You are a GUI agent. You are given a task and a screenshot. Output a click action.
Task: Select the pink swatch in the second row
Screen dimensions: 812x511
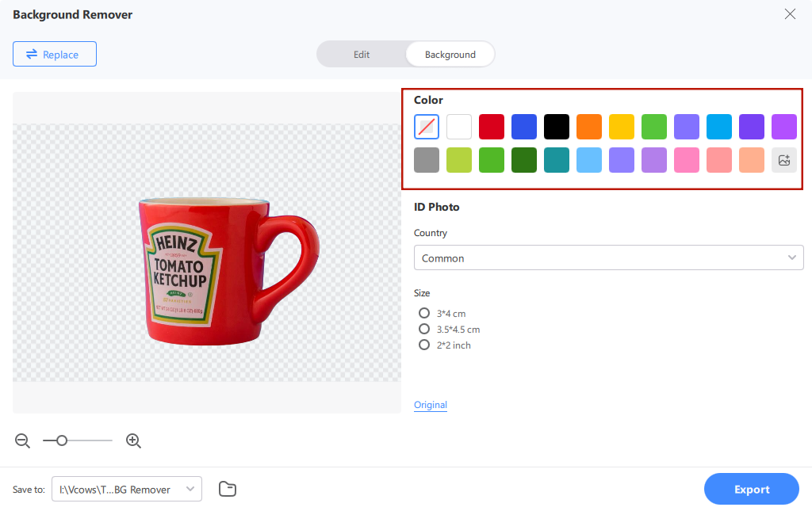[687, 160]
